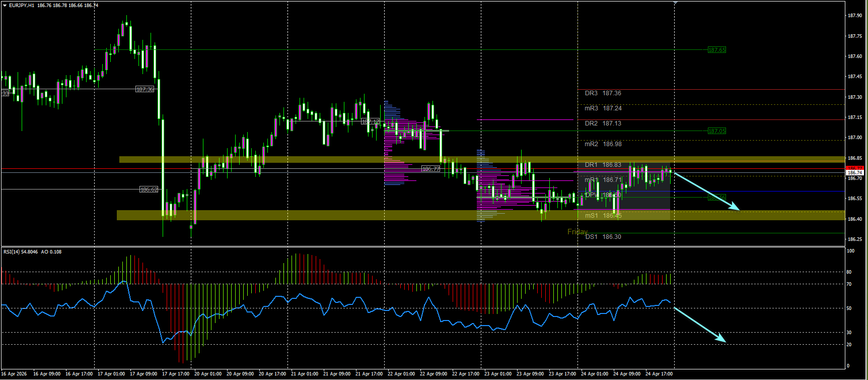
Task: Select the DR1 186.83 pivot label
Action: click(603, 165)
